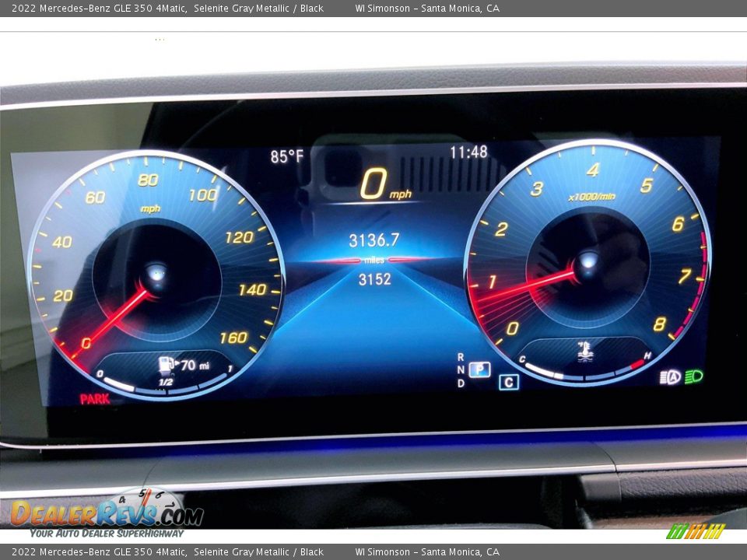This screenshot has width=747, height=560.
Task: Click the green headlight indicator icon
Action: pyautogui.click(x=693, y=377)
